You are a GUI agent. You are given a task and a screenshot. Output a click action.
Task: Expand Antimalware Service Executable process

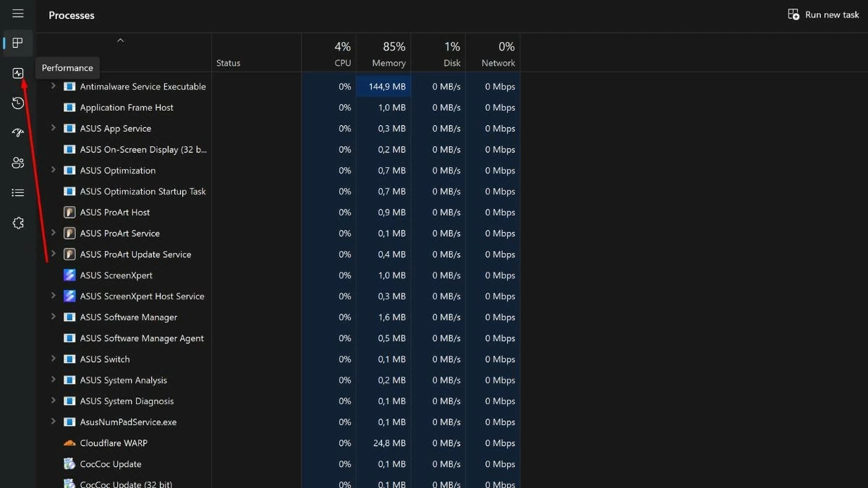tap(53, 86)
